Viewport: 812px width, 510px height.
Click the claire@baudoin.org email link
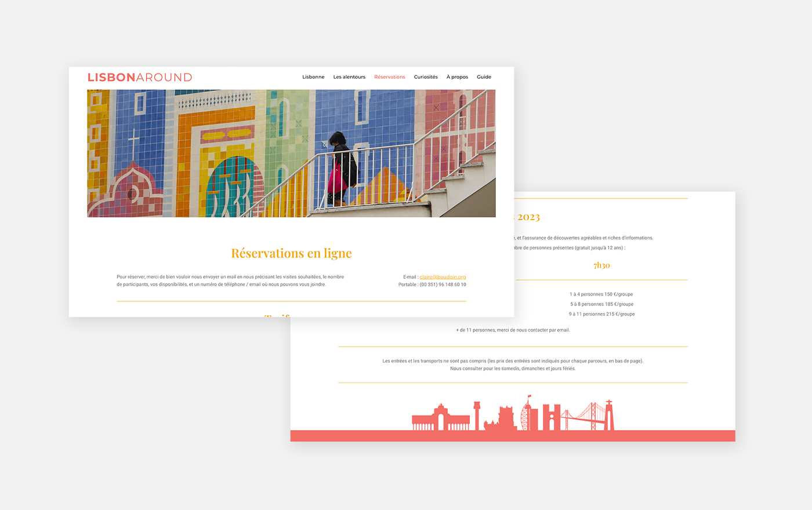click(x=443, y=277)
